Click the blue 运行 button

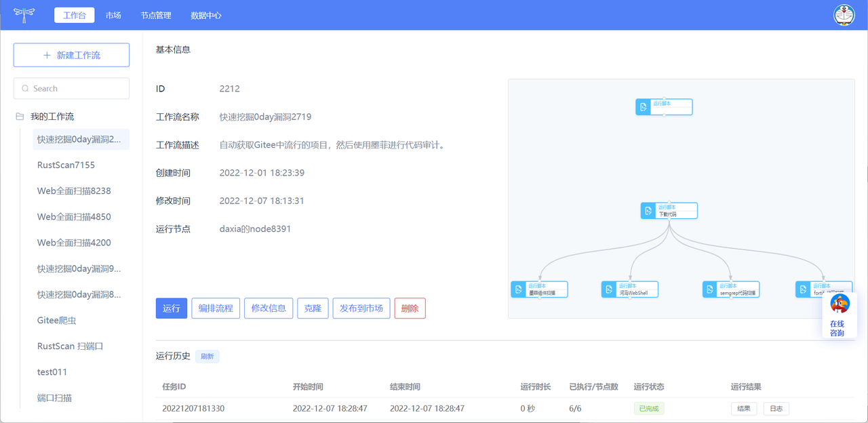(x=172, y=308)
